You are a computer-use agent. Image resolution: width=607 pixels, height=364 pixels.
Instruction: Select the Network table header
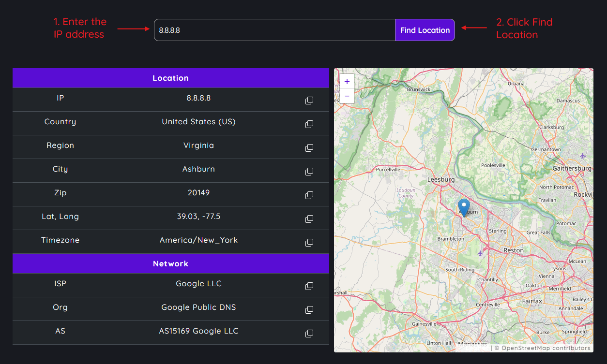pyautogui.click(x=170, y=263)
